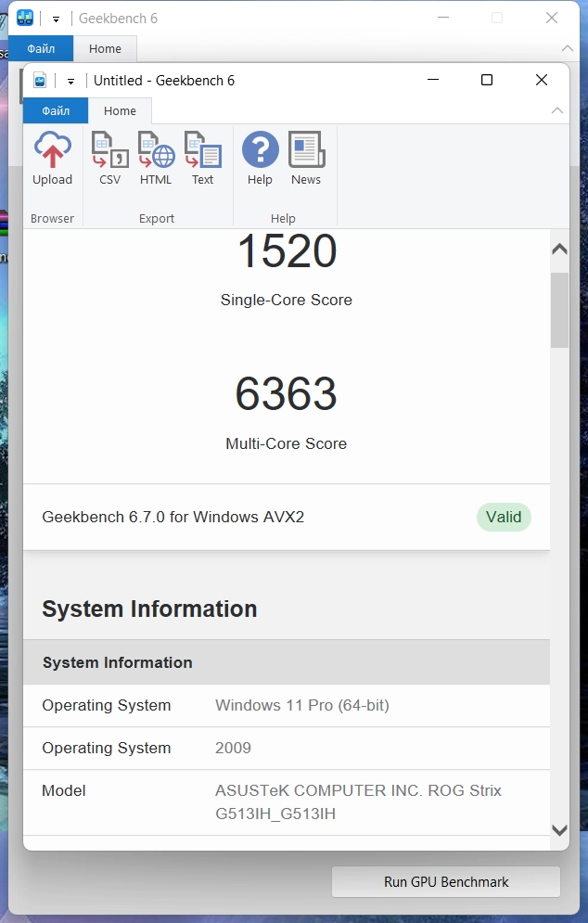Click the 6363 multi-core score value
This screenshot has width=588, height=923.
tap(286, 393)
